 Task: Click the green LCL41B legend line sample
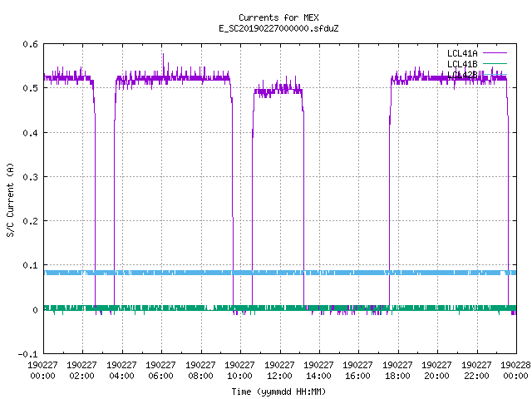[495, 63]
